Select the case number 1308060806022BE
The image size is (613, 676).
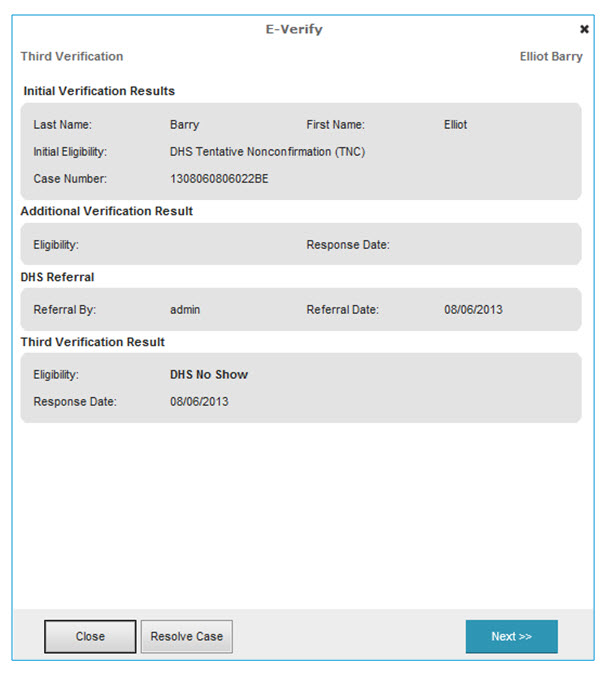tap(219, 178)
